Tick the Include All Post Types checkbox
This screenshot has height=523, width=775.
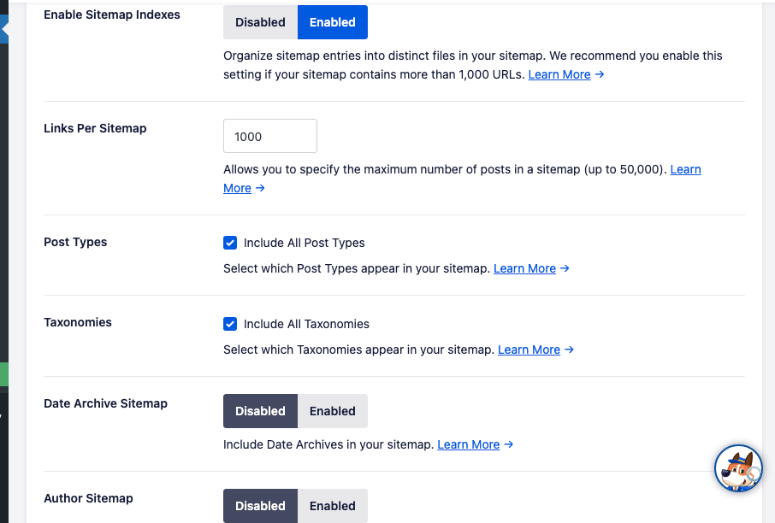tap(230, 243)
